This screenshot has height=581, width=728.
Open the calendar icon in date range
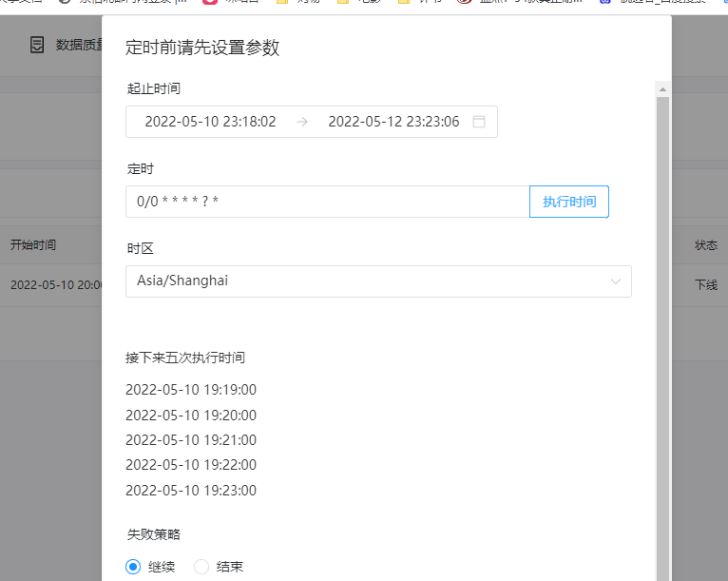(x=479, y=122)
